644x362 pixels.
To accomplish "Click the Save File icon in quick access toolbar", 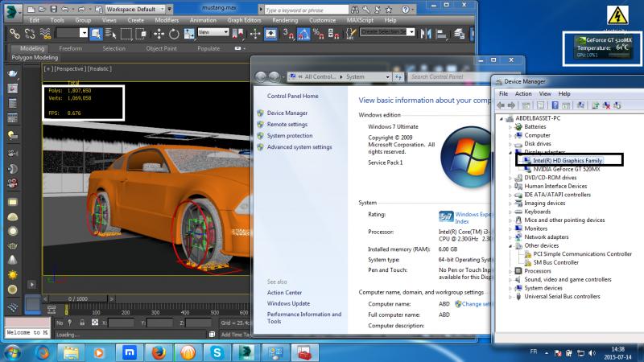I will coord(53,8).
